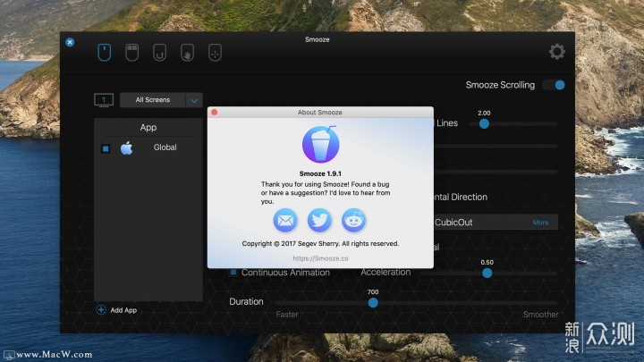Click the More link beside CubicOut

click(540, 223)
